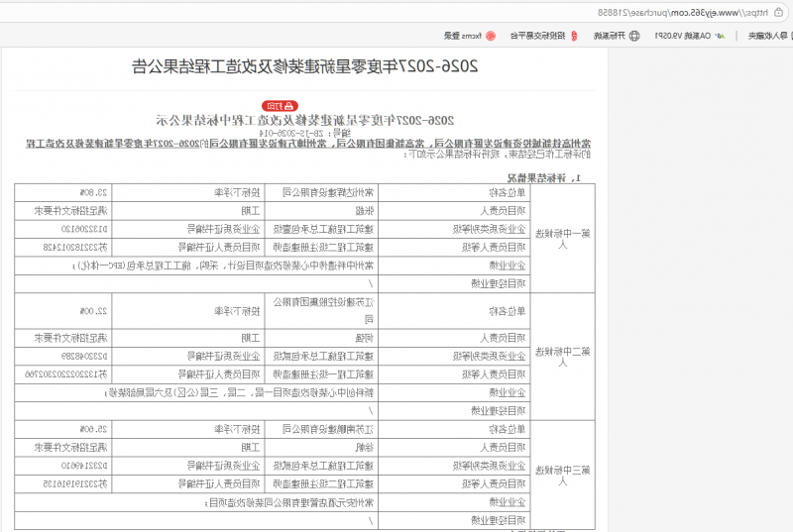This screenshot has height=532, width=793.
Task: Click the globe icon of 开标系统 bookmark
Action: (x=634, y=36)
